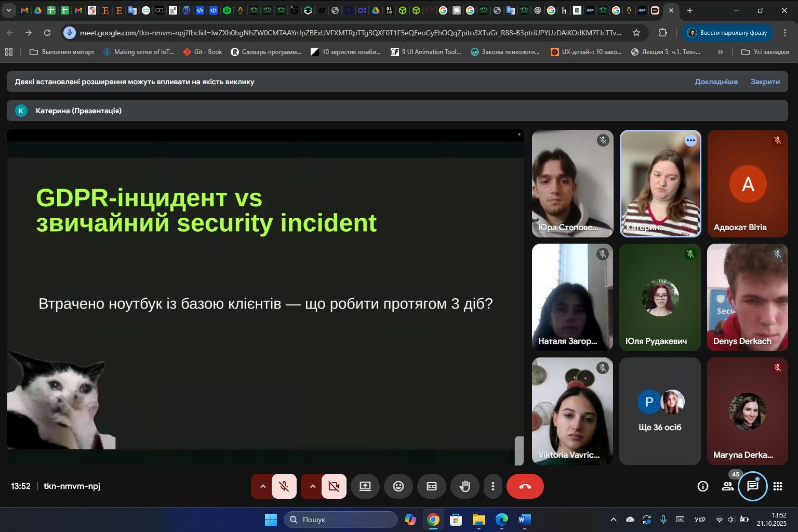This screenshot has width=798, height=532.
Task: Show the participants list
Action: (x=728, y=486)
